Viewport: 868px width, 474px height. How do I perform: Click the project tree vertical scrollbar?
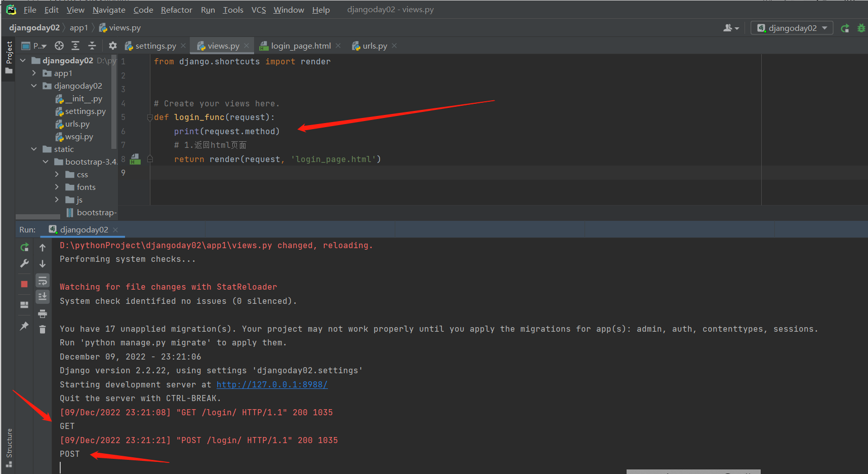point(114,101)
